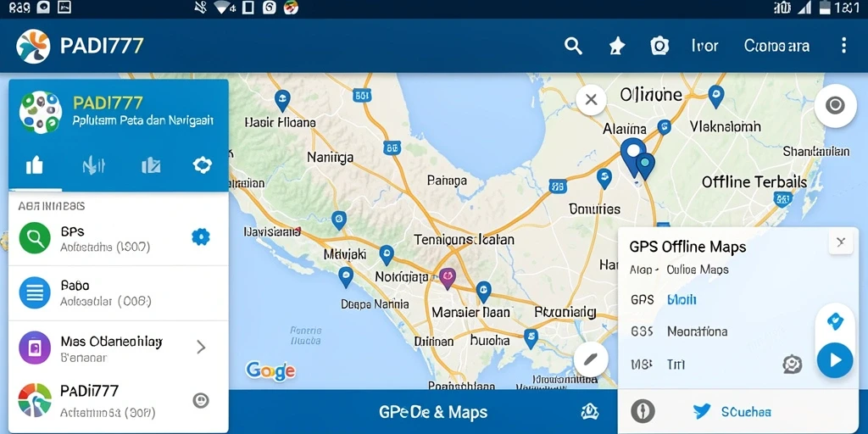Select the second panel tab icon
The image size is (868, 434).
point(93,165)
